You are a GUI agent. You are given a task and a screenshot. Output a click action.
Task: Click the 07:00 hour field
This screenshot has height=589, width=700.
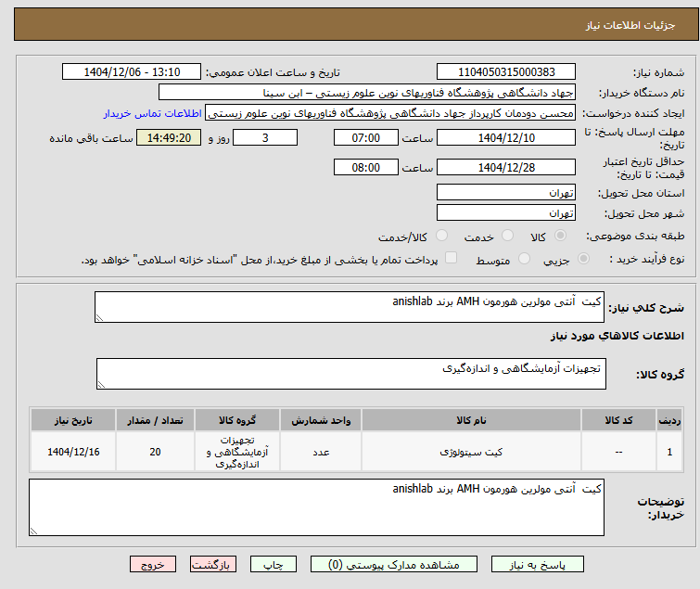(366, 137)
